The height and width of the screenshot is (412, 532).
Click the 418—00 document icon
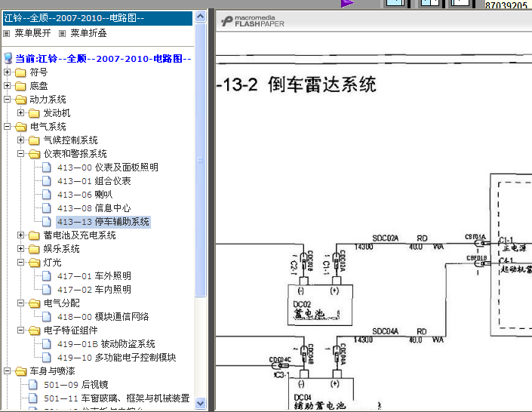tap(47, 317)
